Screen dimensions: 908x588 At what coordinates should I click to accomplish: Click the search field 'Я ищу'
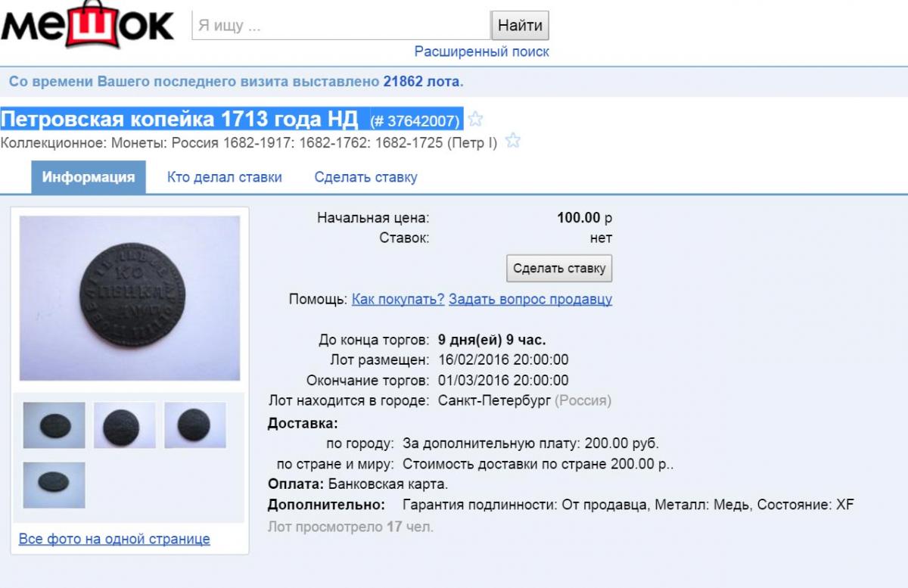[x=341, y=25]
